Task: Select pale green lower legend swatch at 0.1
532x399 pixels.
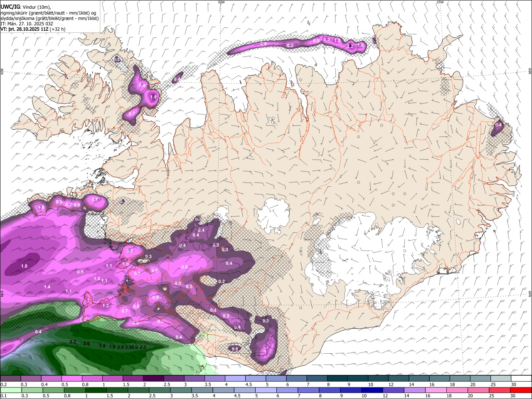Action: click(x=10, y=390)
